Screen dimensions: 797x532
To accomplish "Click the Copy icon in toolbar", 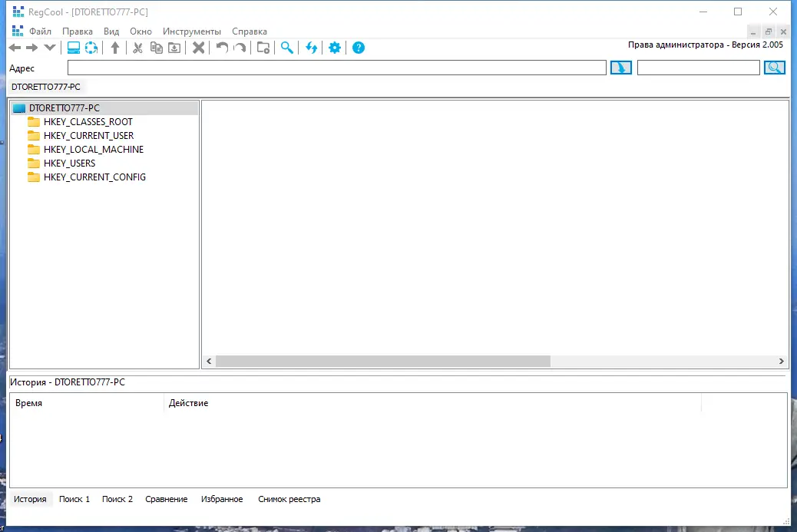I will click(157, 48).
